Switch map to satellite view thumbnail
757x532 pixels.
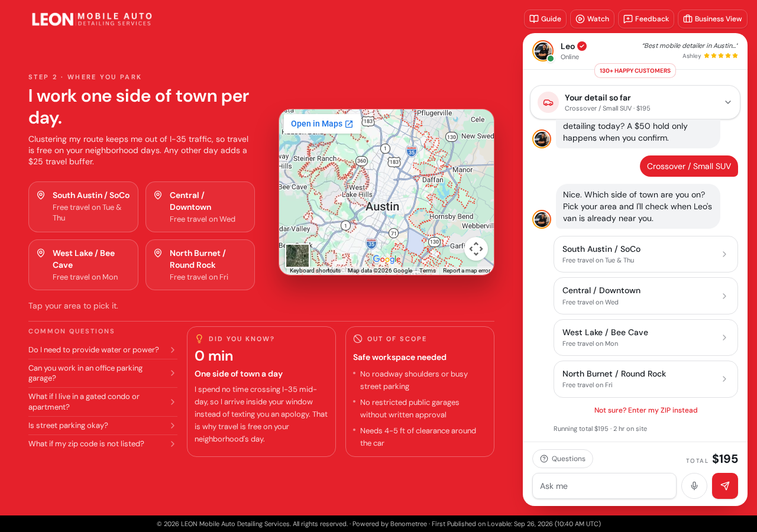pos(297,256)
